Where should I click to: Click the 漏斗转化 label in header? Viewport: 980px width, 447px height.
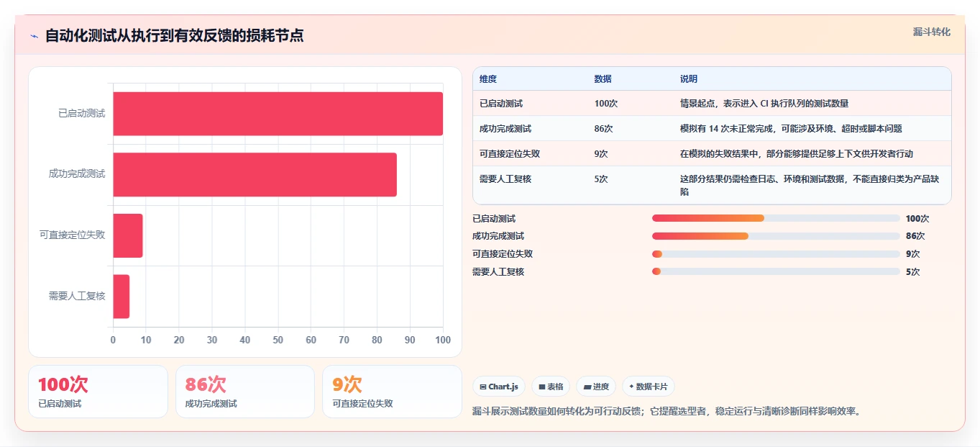931,32
